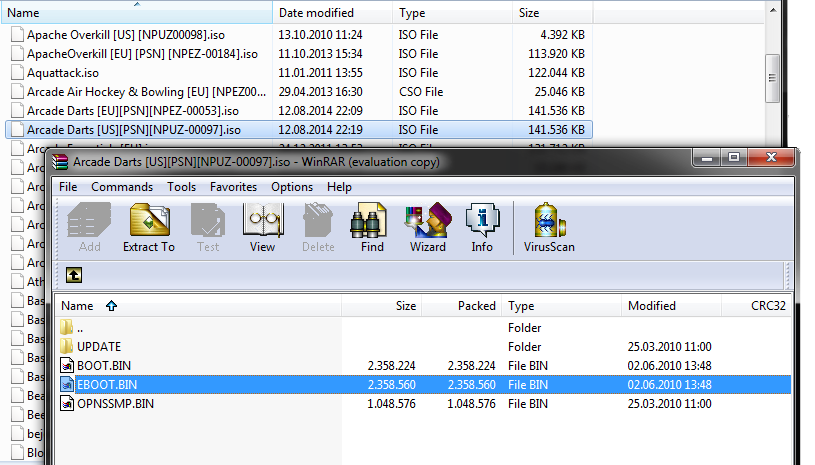Select Aquattack.iso file name
Screen dimensions: 815x465
tap(63, 73)
